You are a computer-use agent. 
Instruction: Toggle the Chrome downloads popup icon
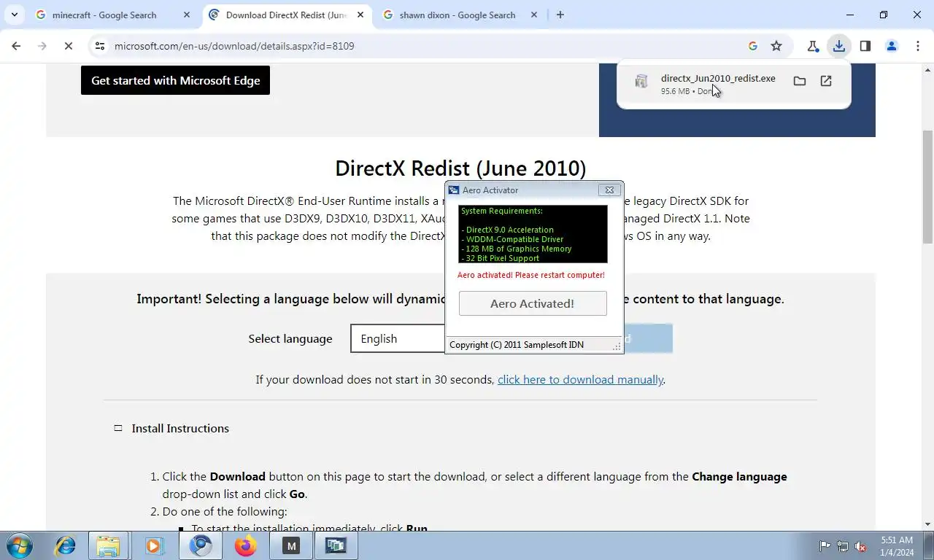[839, 46]
